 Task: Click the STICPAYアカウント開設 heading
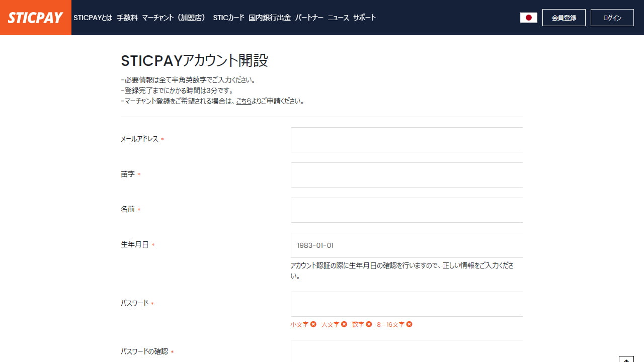click(x=194, y=60)
